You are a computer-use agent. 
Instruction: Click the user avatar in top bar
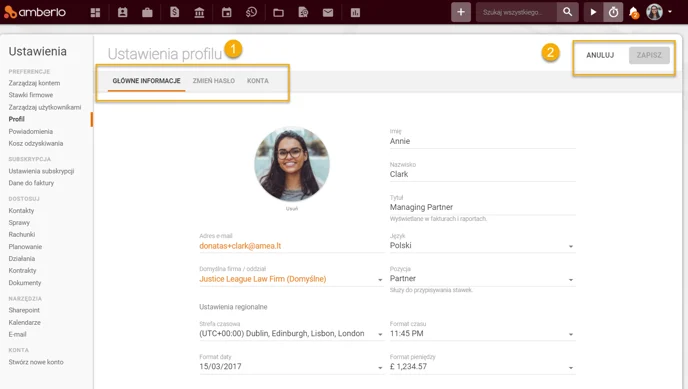(x=654, y=12)
